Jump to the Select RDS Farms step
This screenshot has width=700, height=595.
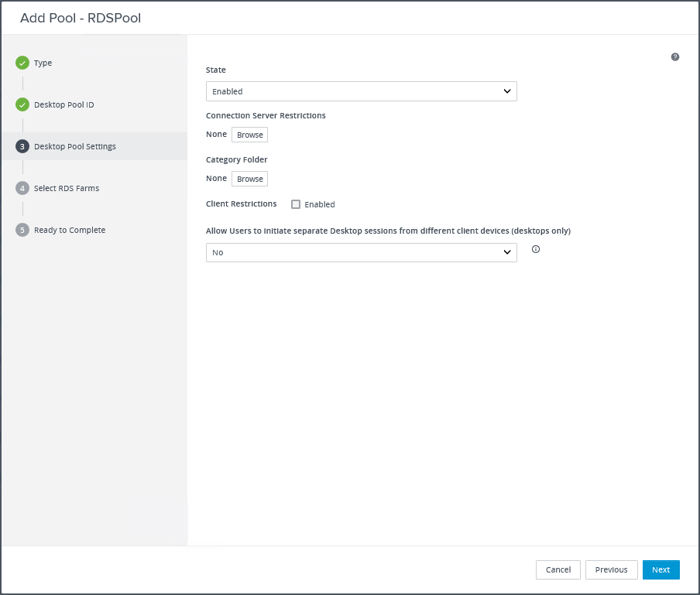tap(67, 188)
